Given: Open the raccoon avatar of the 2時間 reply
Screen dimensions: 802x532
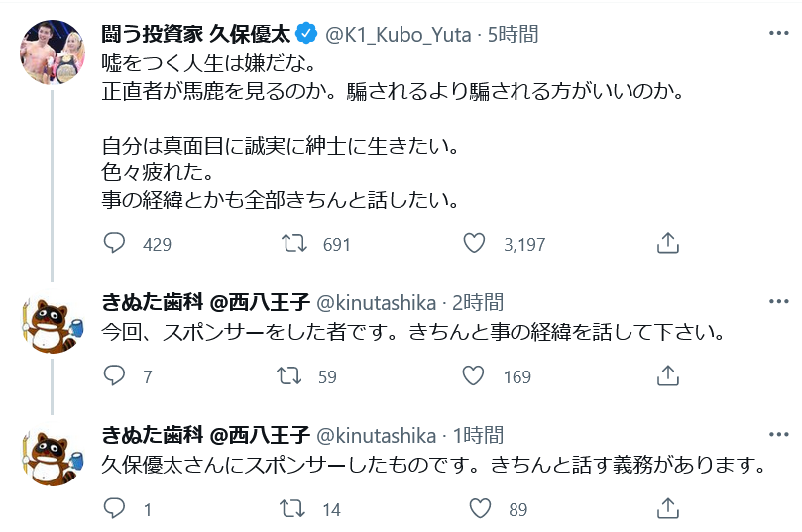Looking at the screenshot, I should pos(54,321).
